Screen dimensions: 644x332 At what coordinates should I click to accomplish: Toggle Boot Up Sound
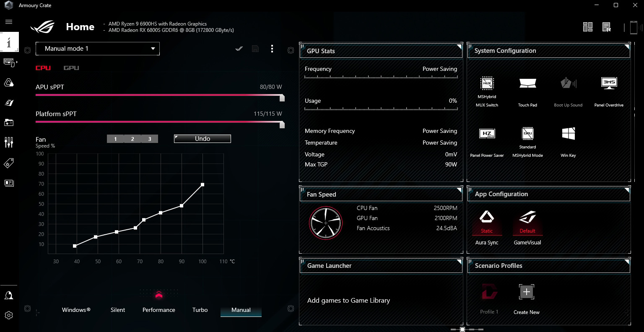pyautogui.click(x=568, y=83)
